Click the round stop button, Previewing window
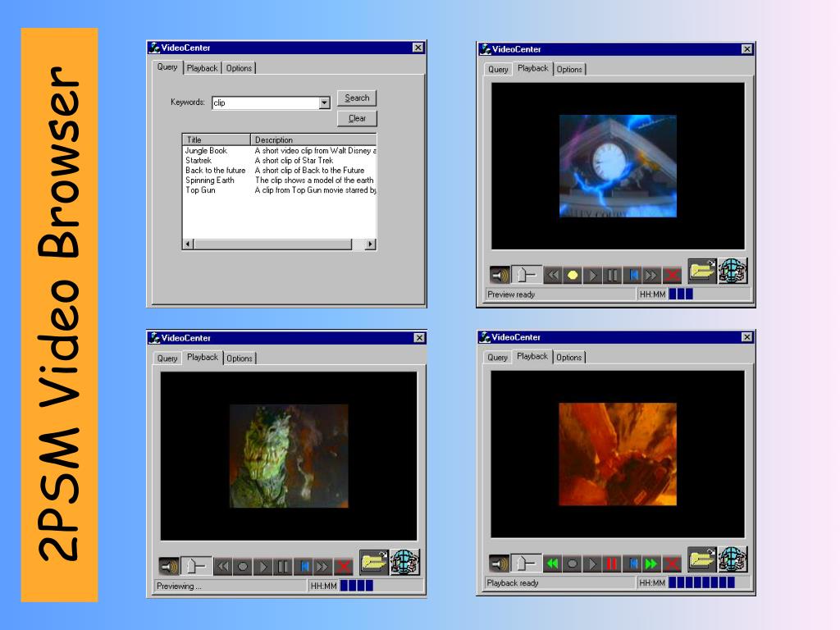 [243, 566]
